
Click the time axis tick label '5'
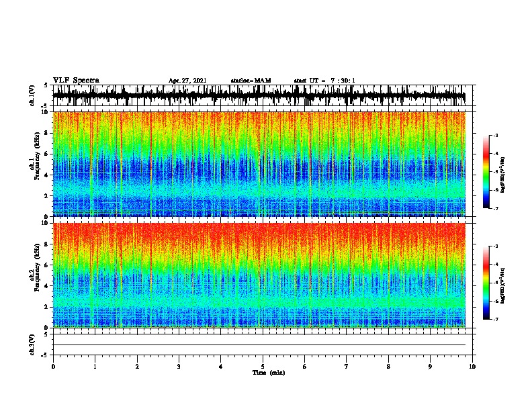pyautogui.click(x=263, y=367)
